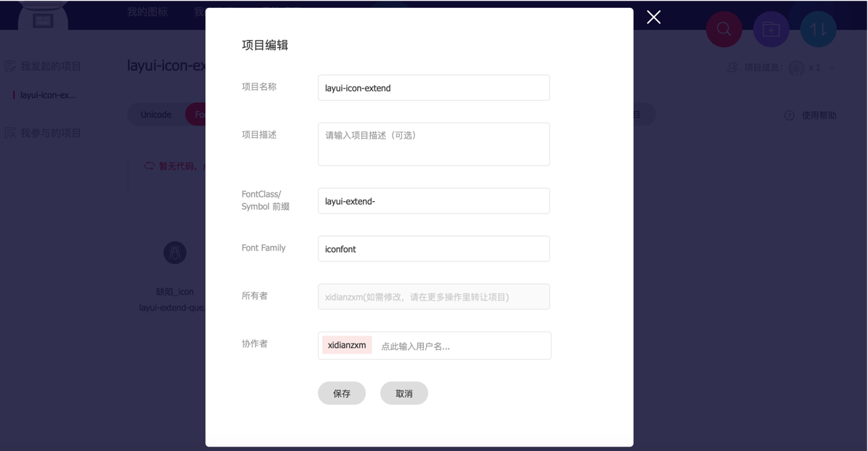Viewport: 868px width, 451px height.
Task: Select the xidianzxm collaborator tag
Action: pos(346,345)
